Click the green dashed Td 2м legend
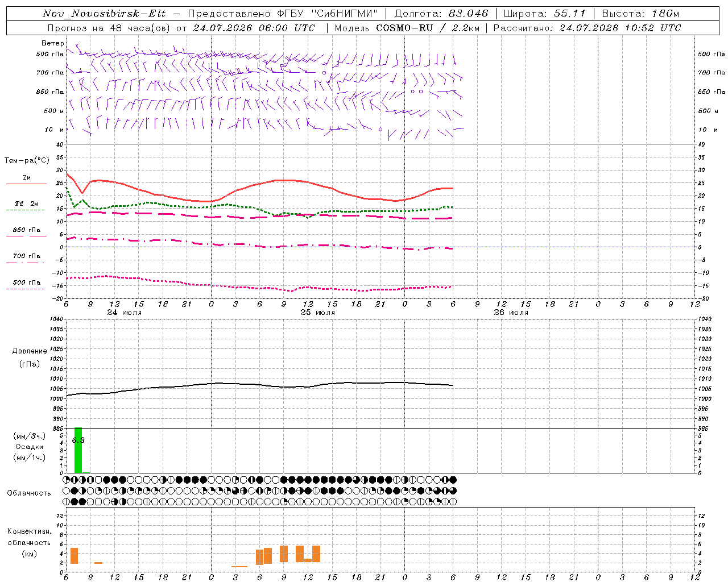728x582 pixels. coord(25,210)
